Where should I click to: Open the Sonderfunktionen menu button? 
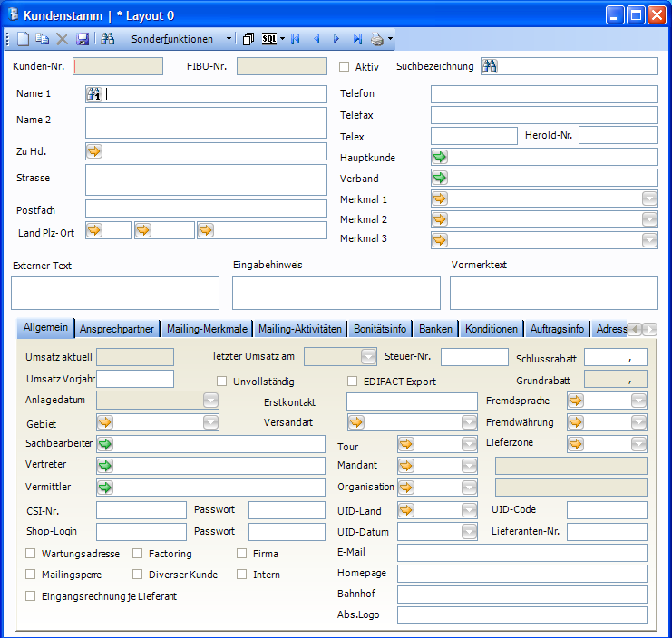coord(172,39)
